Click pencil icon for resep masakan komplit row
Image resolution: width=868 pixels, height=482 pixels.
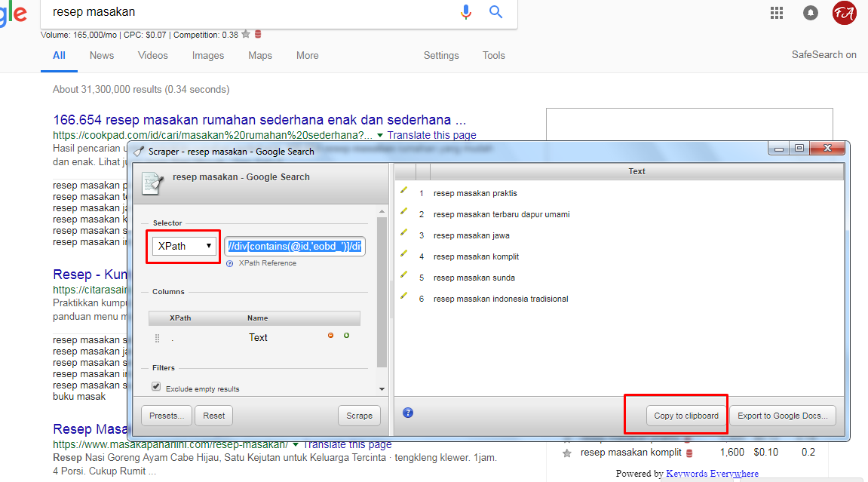(x=404, y=254)
